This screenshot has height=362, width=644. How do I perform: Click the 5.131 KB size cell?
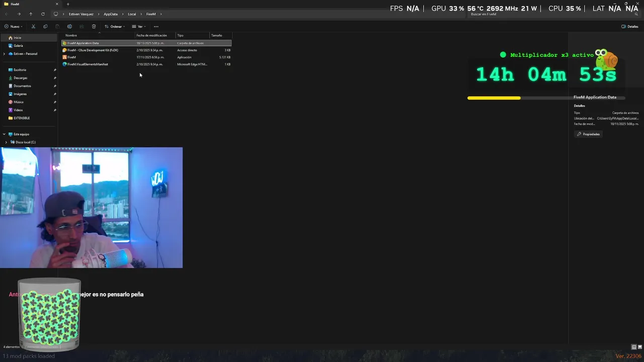point(224,57)
